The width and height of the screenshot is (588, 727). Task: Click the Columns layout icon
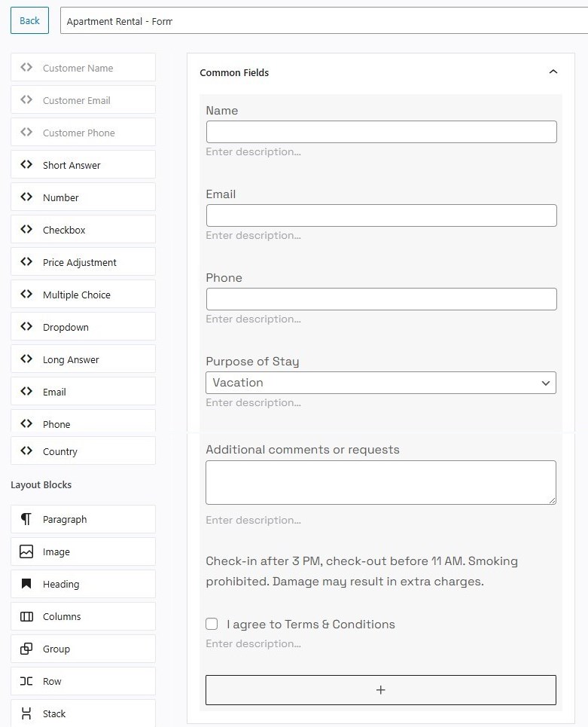tap(26, 616)
